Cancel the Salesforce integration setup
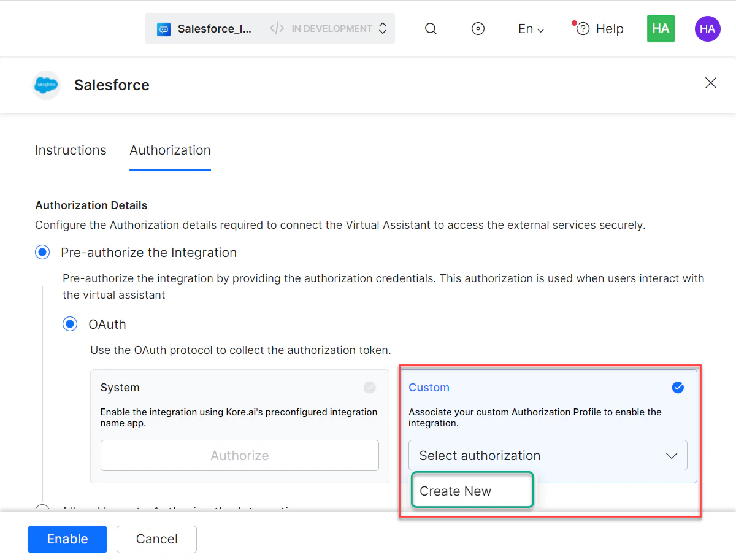The width and height of the screenshot is (736, 560). tap(156, 539)
